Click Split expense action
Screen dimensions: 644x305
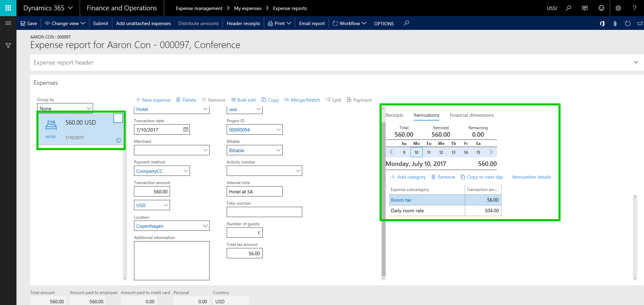(x=333, y=100)
